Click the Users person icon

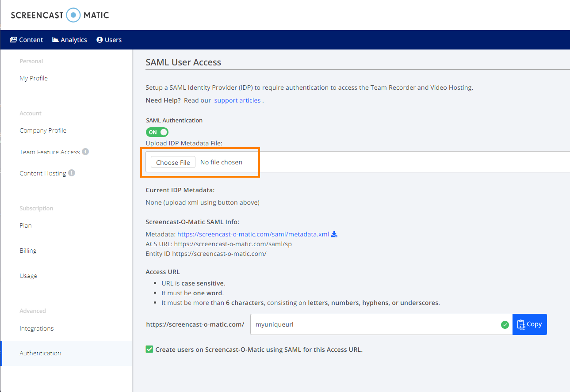[x=99, y=40]
